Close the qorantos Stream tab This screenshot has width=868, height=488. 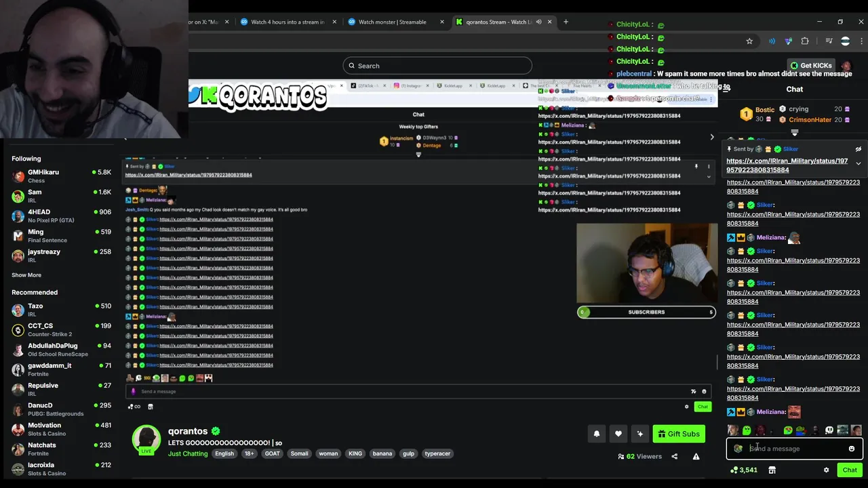550,22
